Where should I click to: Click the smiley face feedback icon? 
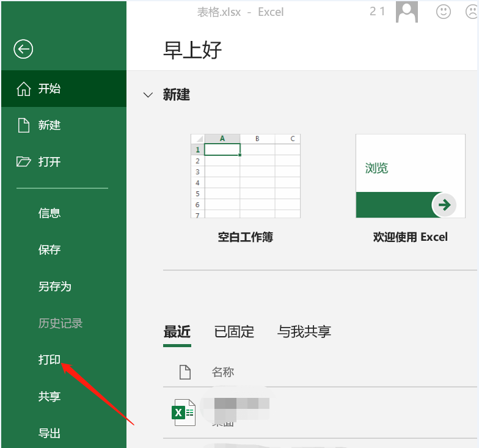click(444, 12)
